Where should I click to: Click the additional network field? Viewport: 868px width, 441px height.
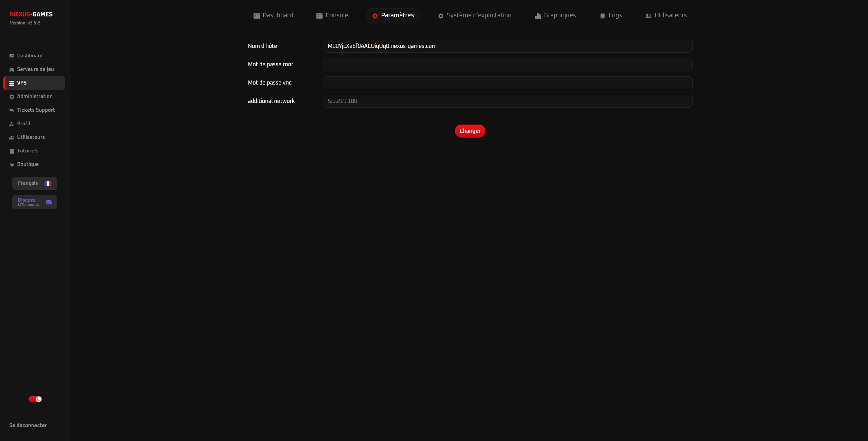[x=507, y=101]
